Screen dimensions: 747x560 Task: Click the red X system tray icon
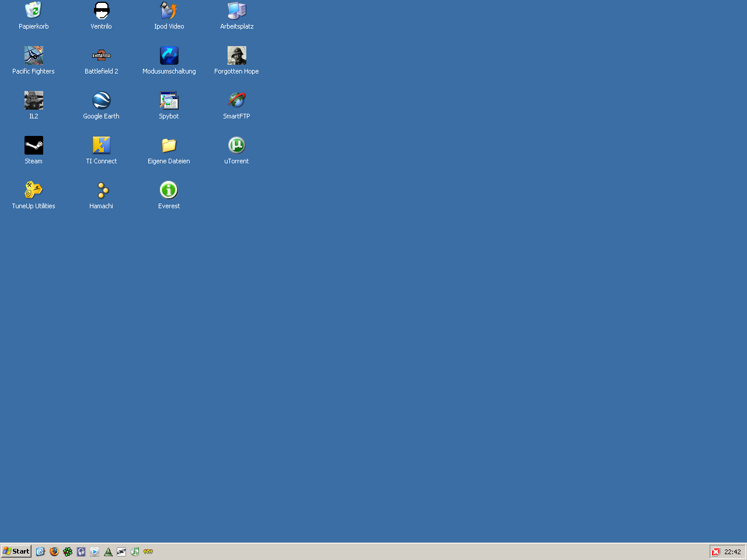[x=716, y=552]
